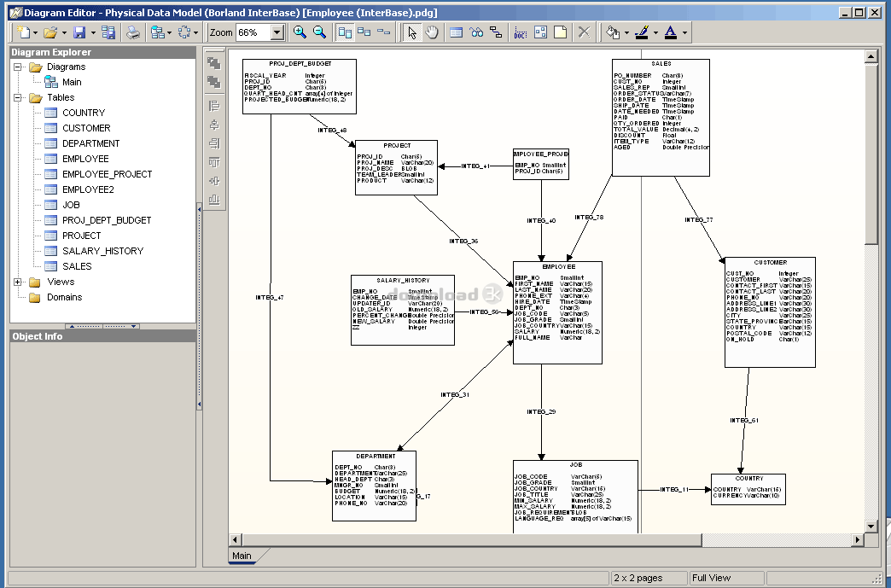Select the Main diagram tab
The width and height of the screenshot is (891, 588).
(x=242, y=556)
